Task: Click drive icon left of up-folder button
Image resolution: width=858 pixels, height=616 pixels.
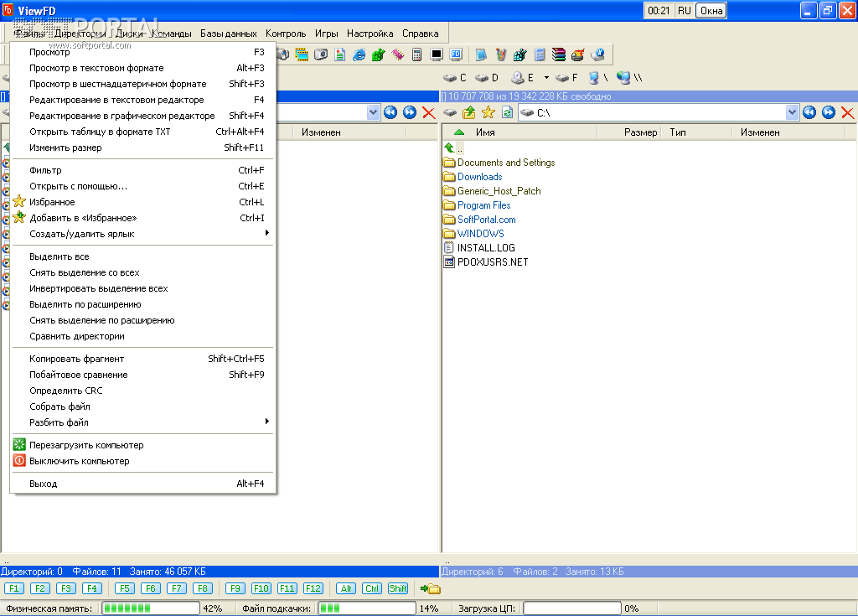Action: (x=450, y=113)
